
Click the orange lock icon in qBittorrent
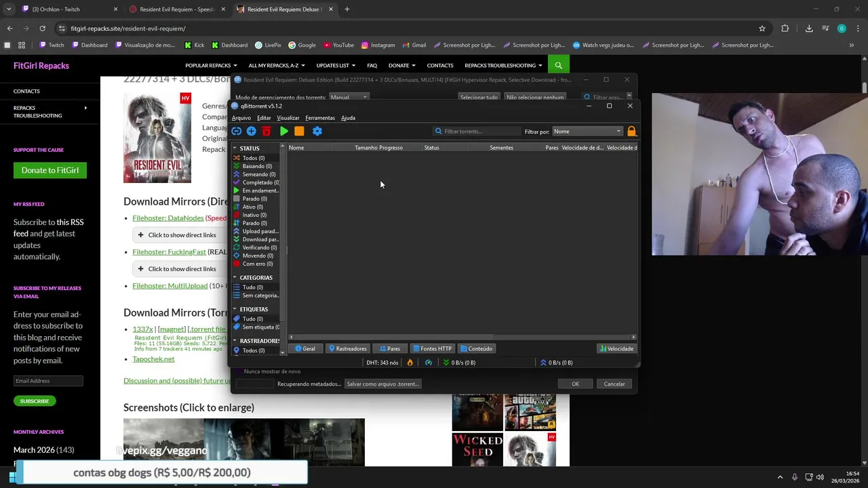[x=631, y=131]
